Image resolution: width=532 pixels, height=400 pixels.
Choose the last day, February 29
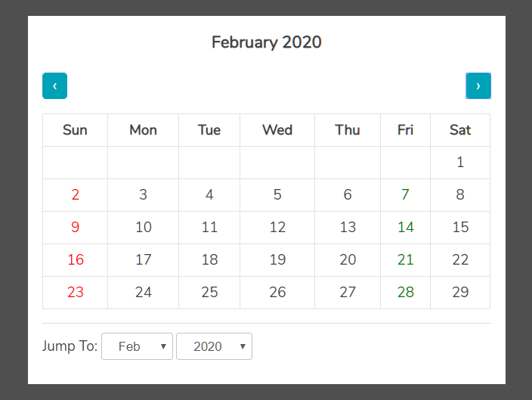tap(460, 293)
